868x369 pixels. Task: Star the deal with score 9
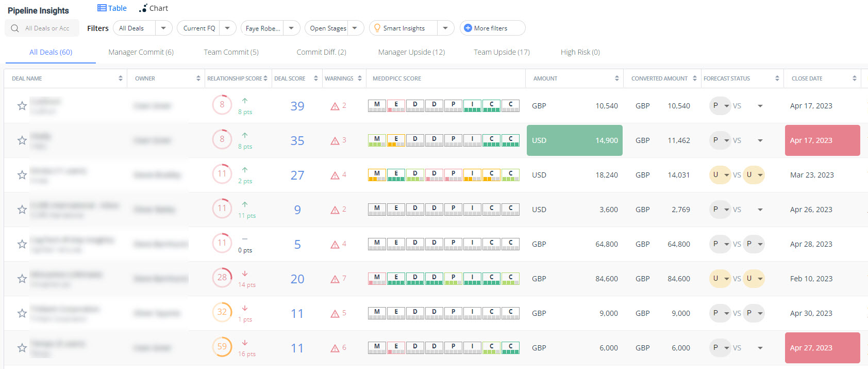click(22, 210)
